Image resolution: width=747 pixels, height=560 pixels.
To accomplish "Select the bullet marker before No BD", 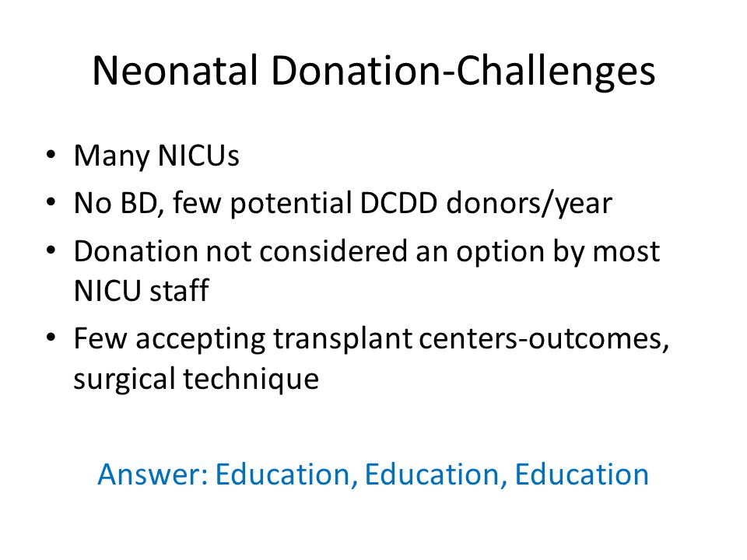I will [51, 202].
